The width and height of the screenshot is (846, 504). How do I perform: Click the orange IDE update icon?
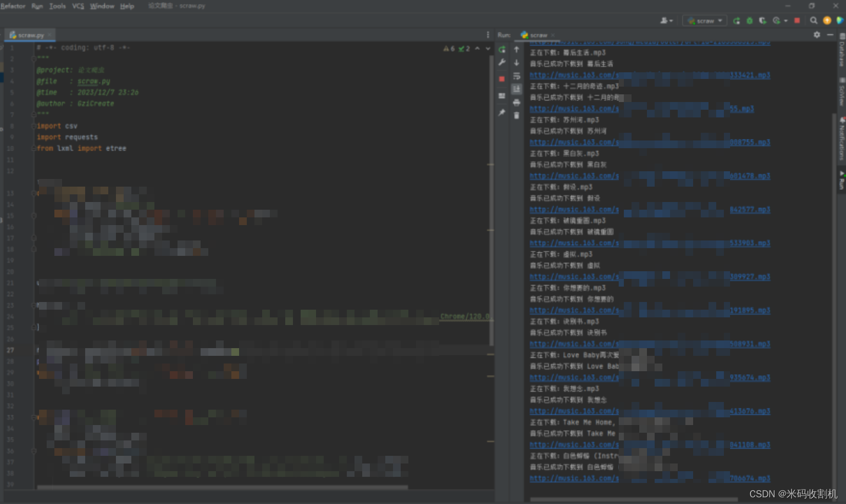point(827,21)
